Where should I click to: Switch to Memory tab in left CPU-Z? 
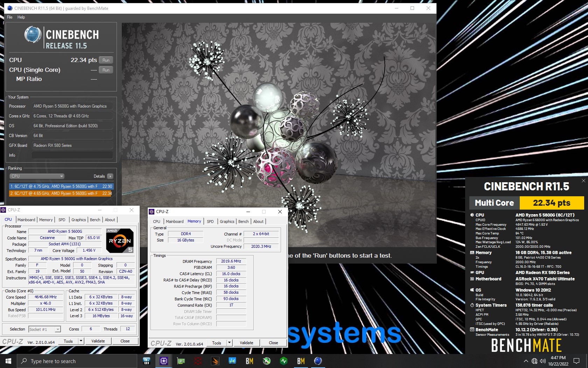pyautogui.click(x=46, y=220)
